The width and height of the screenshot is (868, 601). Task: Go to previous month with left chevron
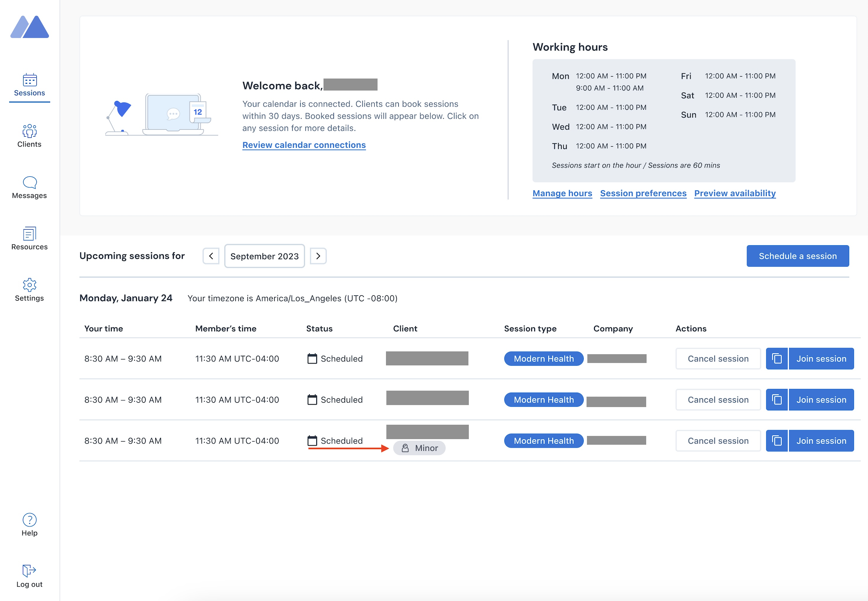(211, 256)
